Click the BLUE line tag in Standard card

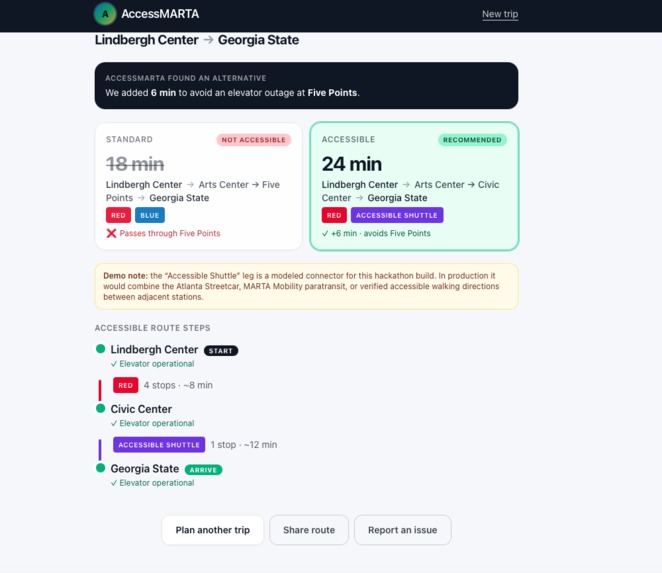[149, 215]
